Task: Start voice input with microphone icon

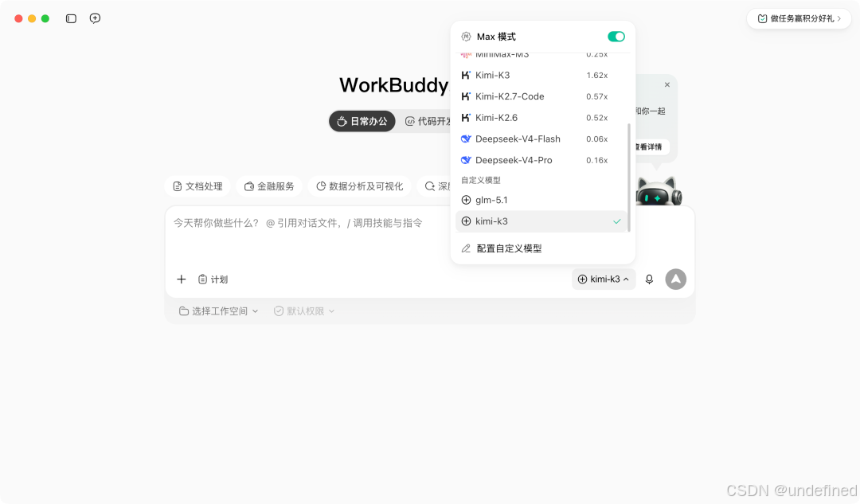Action: pyautogui.click(x=649, y=279)
